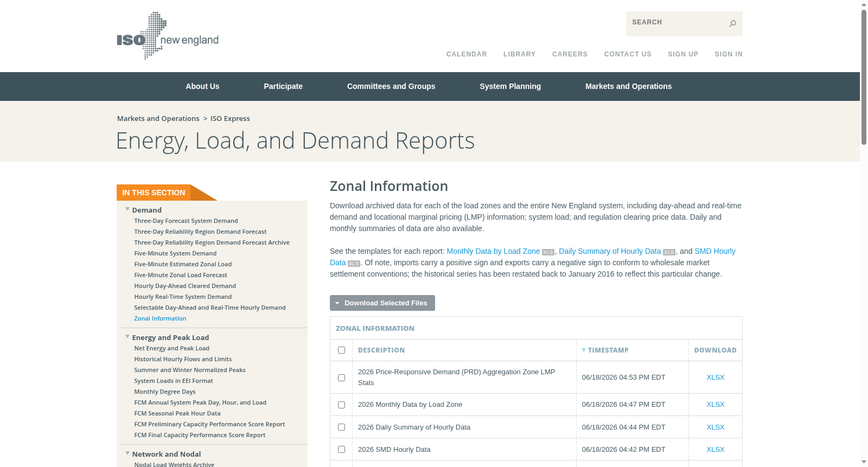Open the Contact Us link

click(x=628, y=54)
